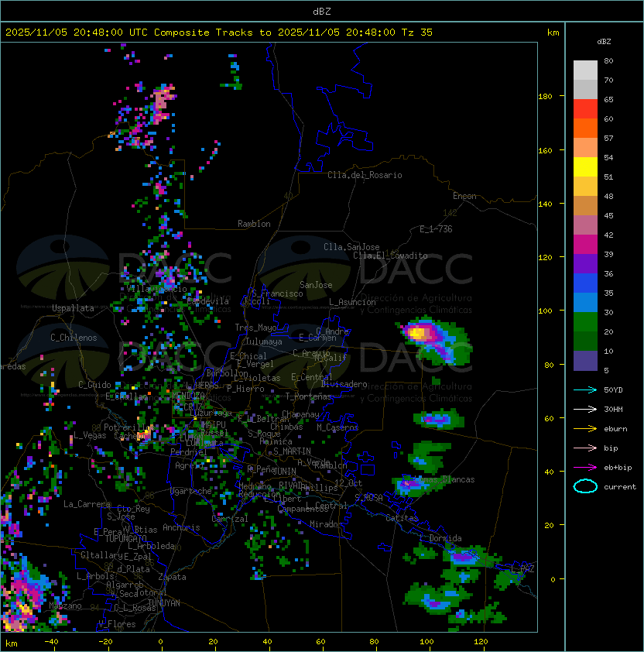
Task: Click the 'Clla.SanJose' map label
Action: [351, 247]
